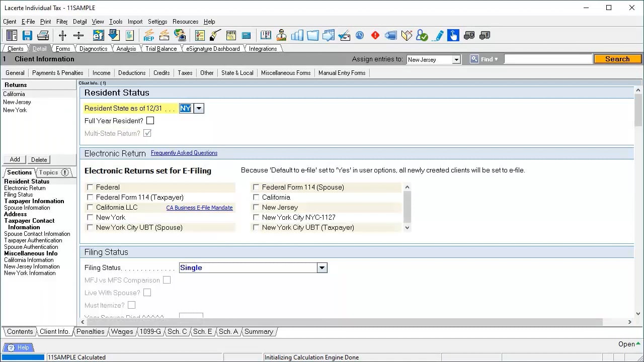Click the monitor 'D' icon
The width and height of the screenshot is (644, 362).
point(469,35)
